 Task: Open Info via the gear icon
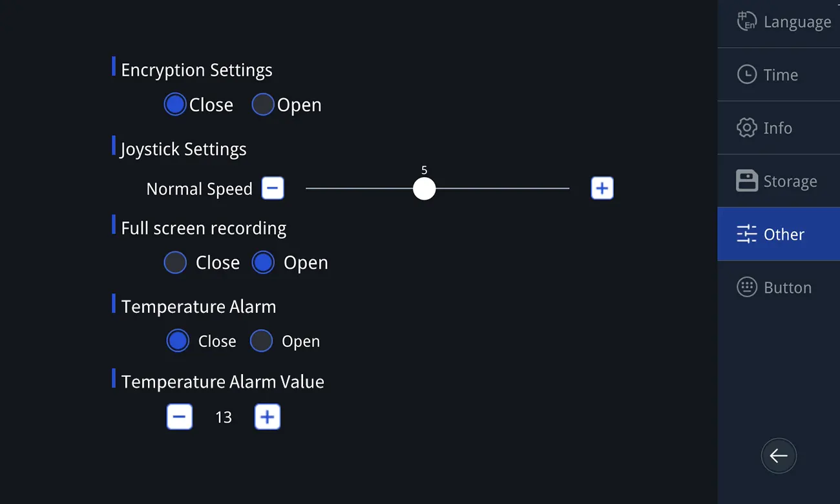click(x=747, y=127)
